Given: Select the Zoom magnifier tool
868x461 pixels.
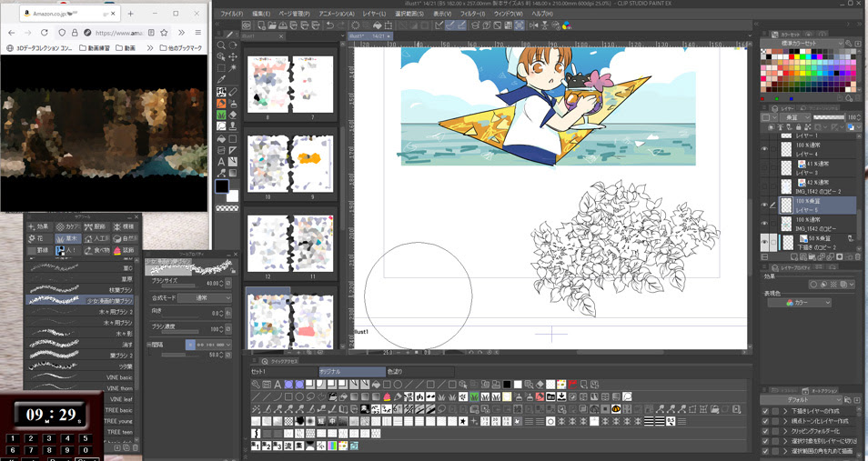Looking at the screenshot, I should click(221, 45).
